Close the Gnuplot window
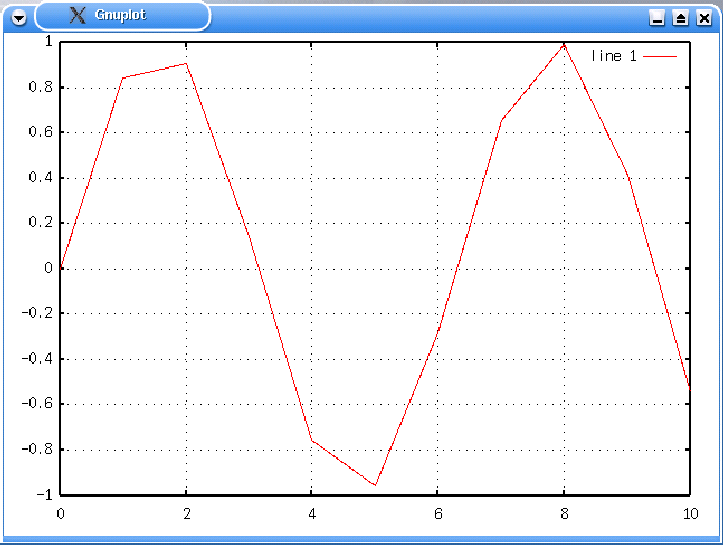Viewport: 723px width, 545px height. pos(704,18)
